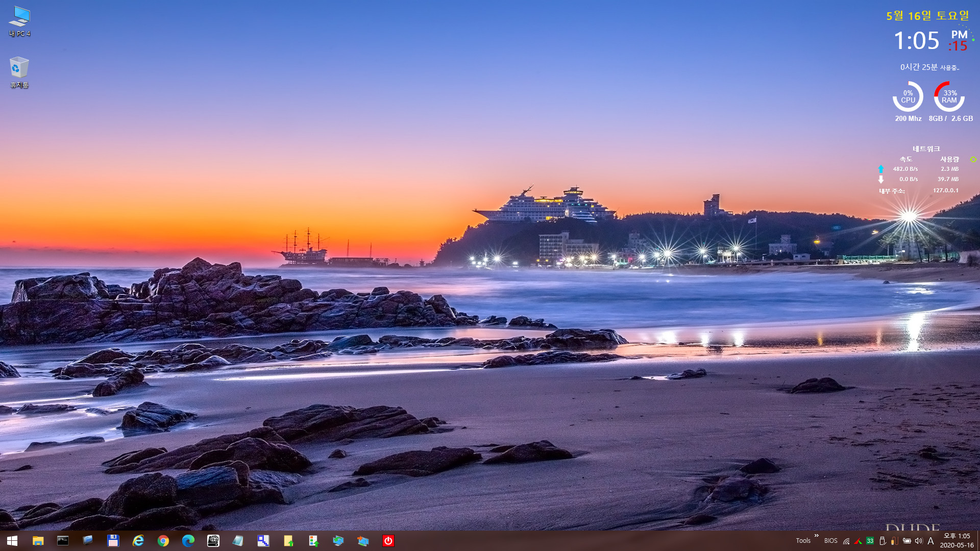The width and height of the screenshot is (980, 551).
Task: Click the BIOS taskbar label
Action: point(830,541)
